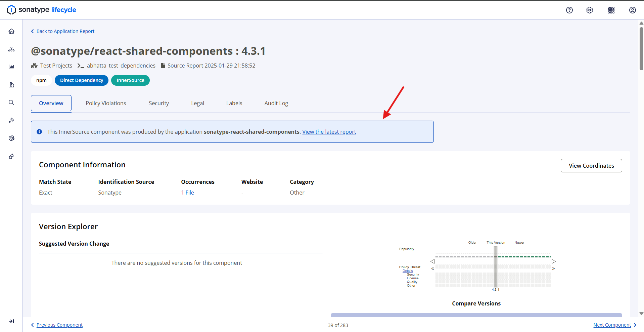Click the View Coordinates button
This screenshot has height=332, width=644.
click(x=591, y=166)
